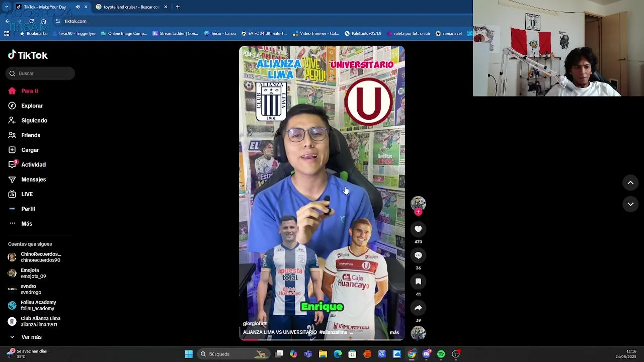Open the Windows Start menu
Image resolution: width=644 pixels, height=362 pixels.
pyautogui.click(x=189, y=354)
